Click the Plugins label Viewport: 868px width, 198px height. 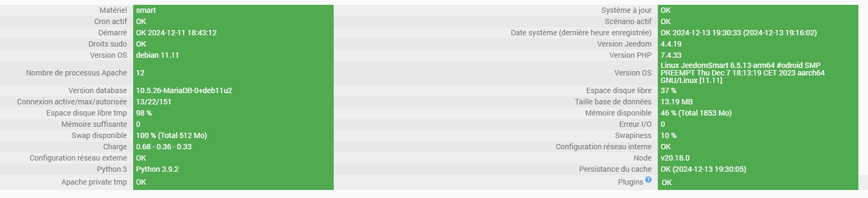tap(631, 182)
